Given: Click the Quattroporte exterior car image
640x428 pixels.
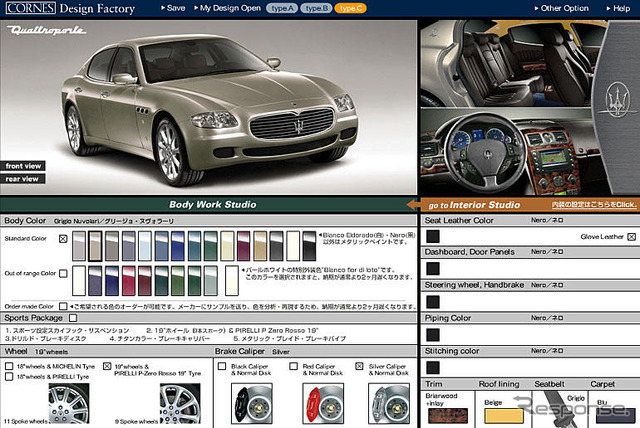Looking at the screenshot, I should tap(209, 107).
